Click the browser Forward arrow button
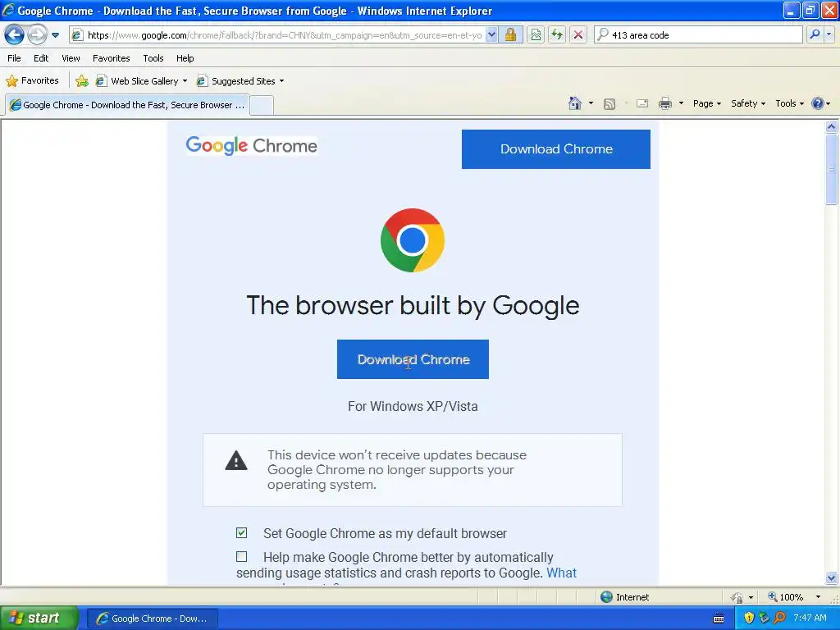 (37, 35)
